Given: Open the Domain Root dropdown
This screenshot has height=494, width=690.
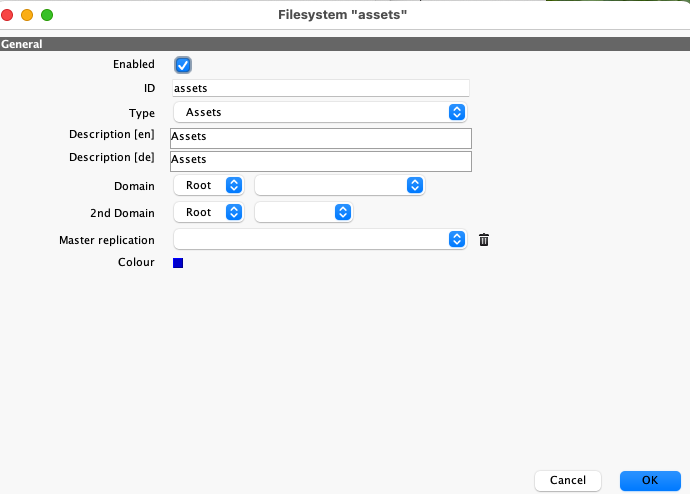Looking at the screenshot, I should pyautogui.click(x=208, y=185).
